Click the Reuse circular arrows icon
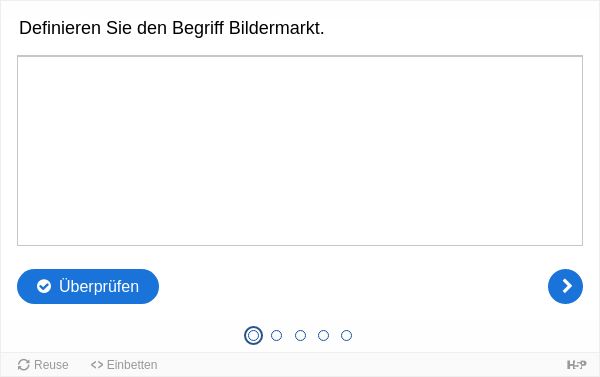The image size is (600, 377). pos(24,365)
